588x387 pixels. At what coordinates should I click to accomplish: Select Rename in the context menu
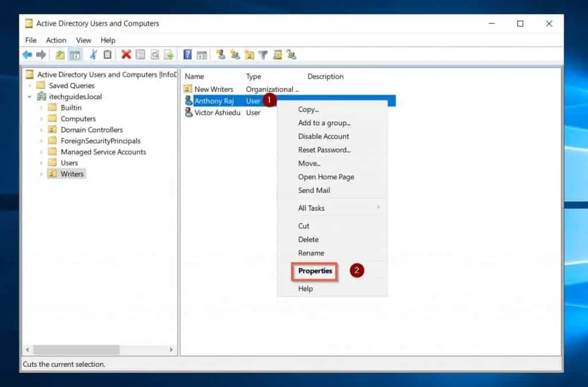[311, 253]
